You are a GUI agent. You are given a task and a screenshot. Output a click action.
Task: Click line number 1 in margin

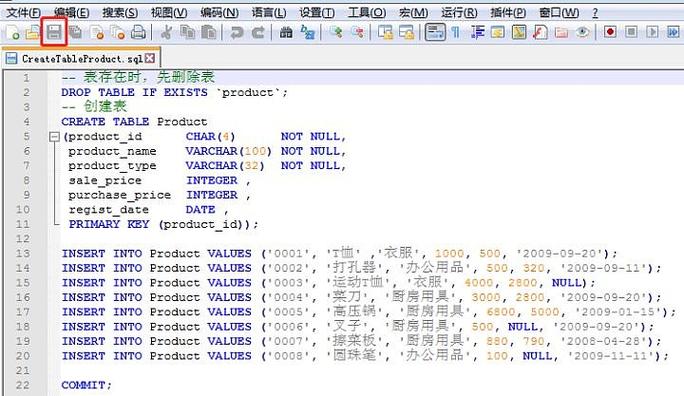pyautogui.click(x=26, y=78)
